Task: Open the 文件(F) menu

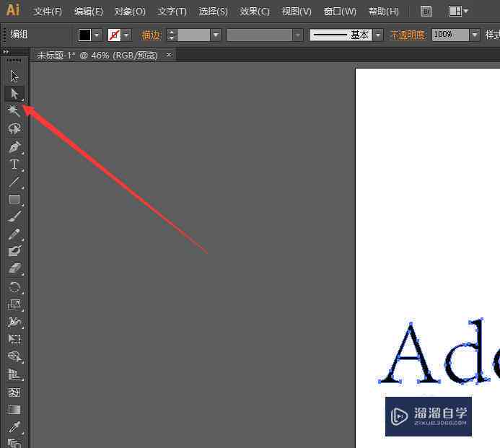Action: click(x=48, y=12)
